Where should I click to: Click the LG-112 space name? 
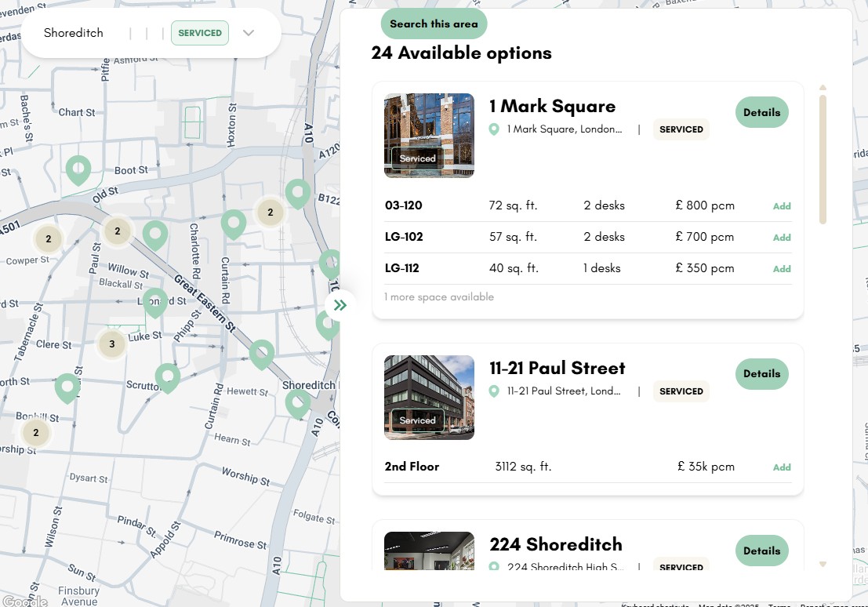(x=402, y=269)
